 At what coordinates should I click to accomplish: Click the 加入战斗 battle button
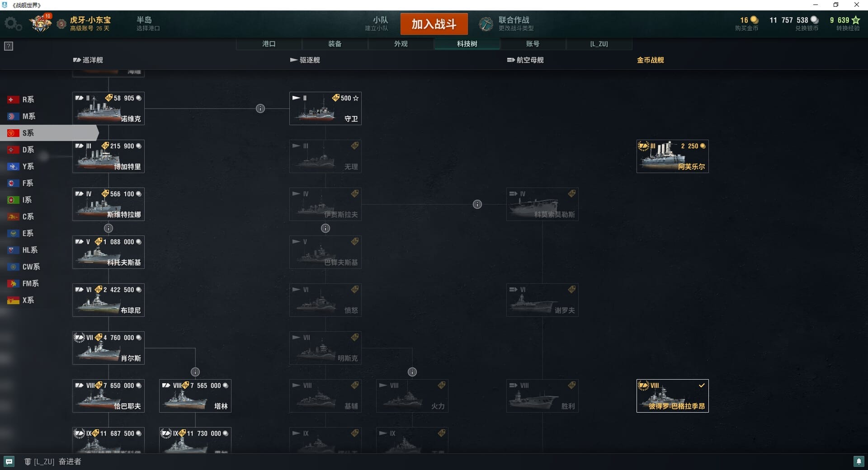point(434,24)
